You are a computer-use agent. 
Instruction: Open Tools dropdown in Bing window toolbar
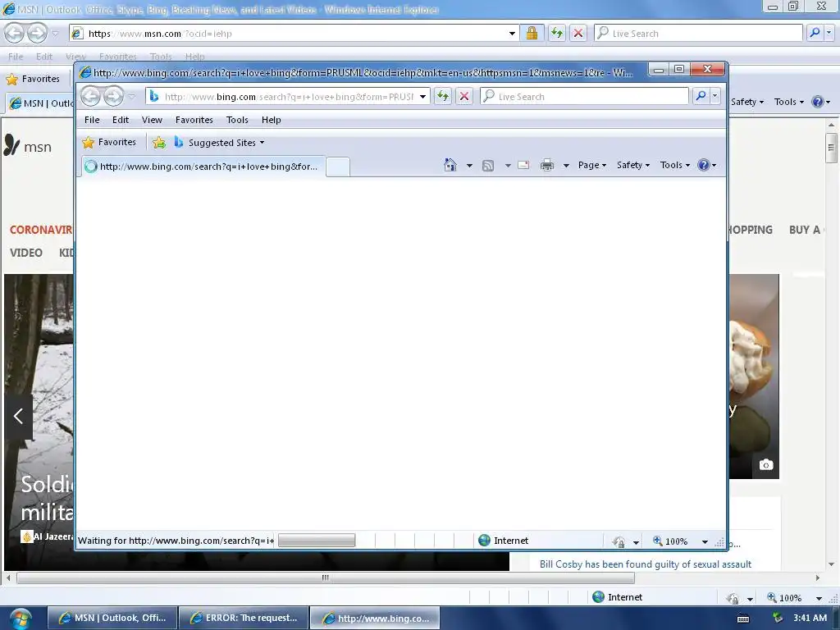(675, 165)
